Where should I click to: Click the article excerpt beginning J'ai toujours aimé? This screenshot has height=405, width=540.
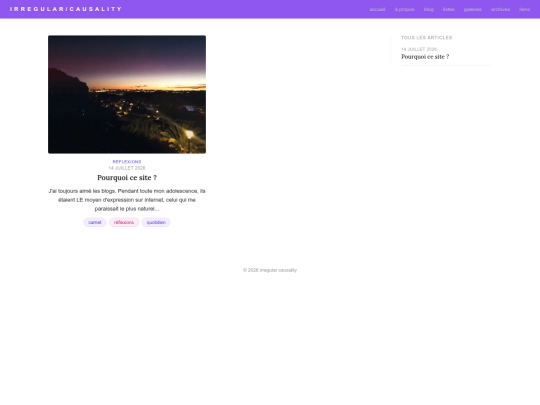click(x=127, y=200)
